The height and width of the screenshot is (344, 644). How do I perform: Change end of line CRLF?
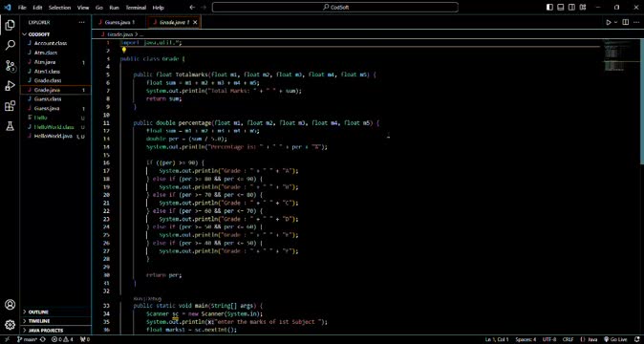click(x=568, y=339)
